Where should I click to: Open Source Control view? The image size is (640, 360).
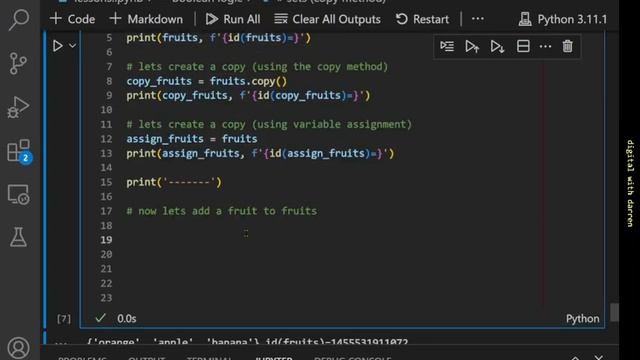coord(18,63)
